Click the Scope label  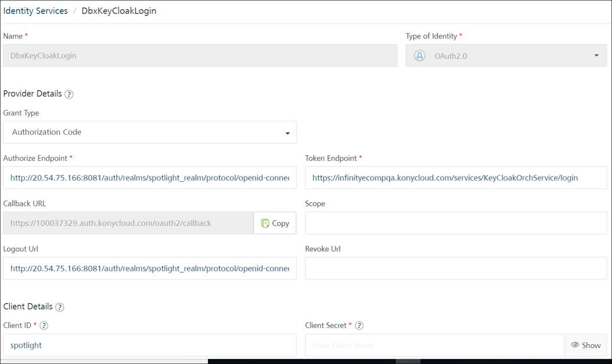tap(315, 204)
